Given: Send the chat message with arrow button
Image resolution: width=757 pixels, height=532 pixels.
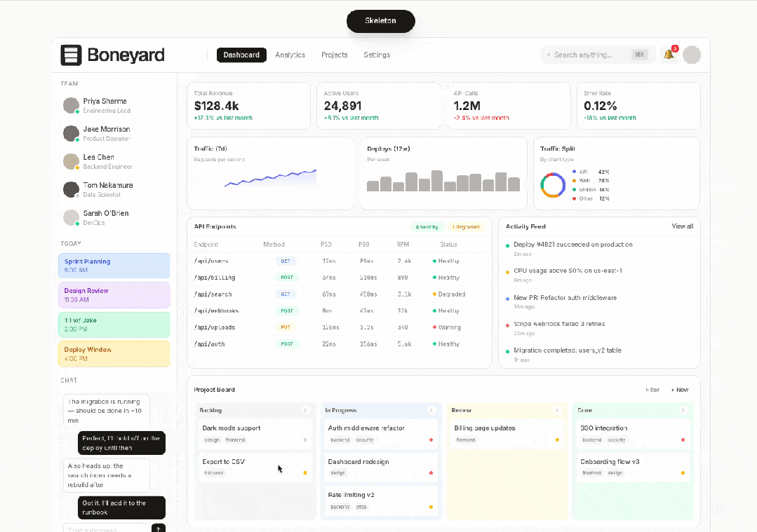Looking at the screenshot, I should coord(159,528).
